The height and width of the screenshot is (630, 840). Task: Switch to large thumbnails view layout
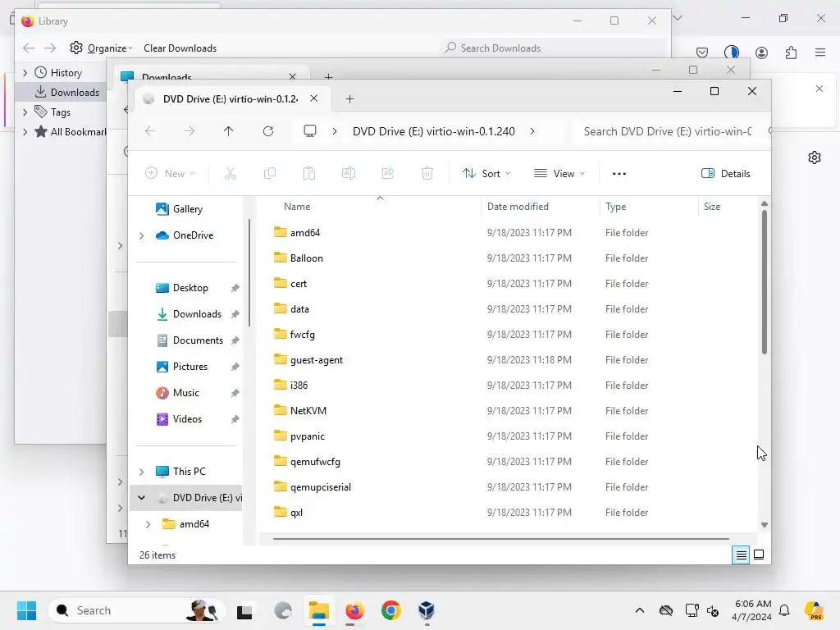click(x=759, y=555)
